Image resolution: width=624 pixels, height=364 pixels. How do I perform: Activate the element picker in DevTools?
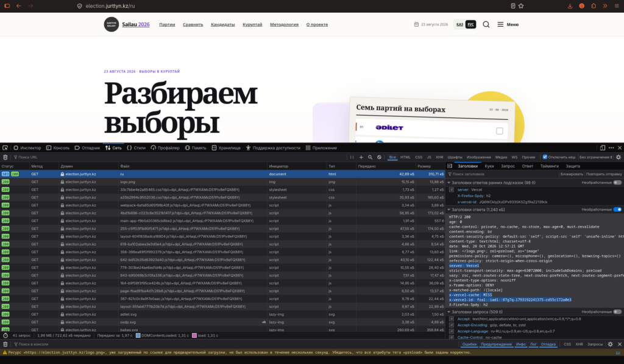click(5, 148)
